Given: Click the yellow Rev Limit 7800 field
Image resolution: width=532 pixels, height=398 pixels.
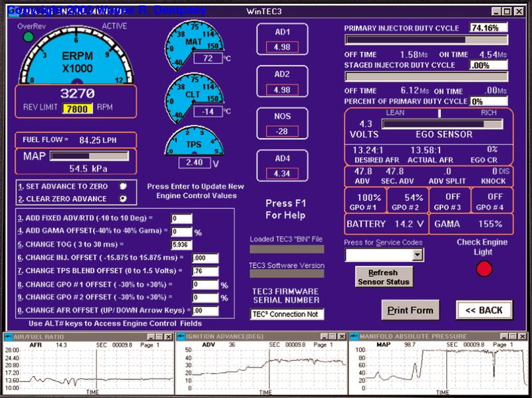Looking at the screenshot, I should (78, 108).
